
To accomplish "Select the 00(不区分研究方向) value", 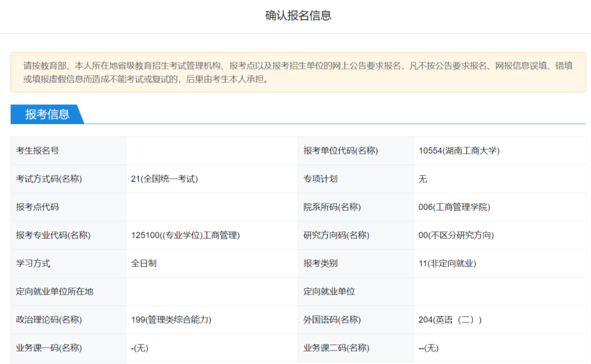I will (x=456, y=236).
